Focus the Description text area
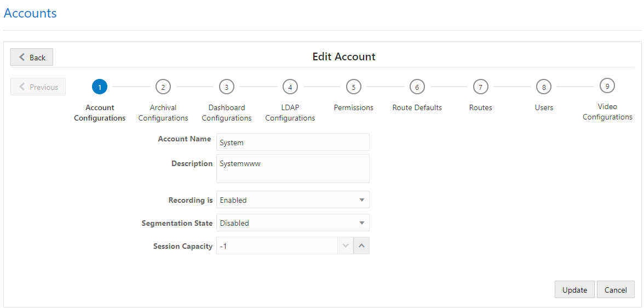644x308 pixels. pos(293,168)
